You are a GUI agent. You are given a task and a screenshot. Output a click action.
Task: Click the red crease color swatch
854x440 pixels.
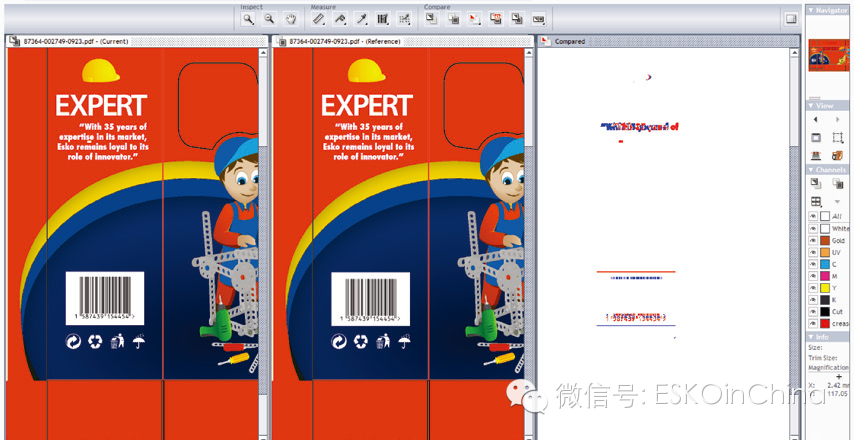[825, 324]
